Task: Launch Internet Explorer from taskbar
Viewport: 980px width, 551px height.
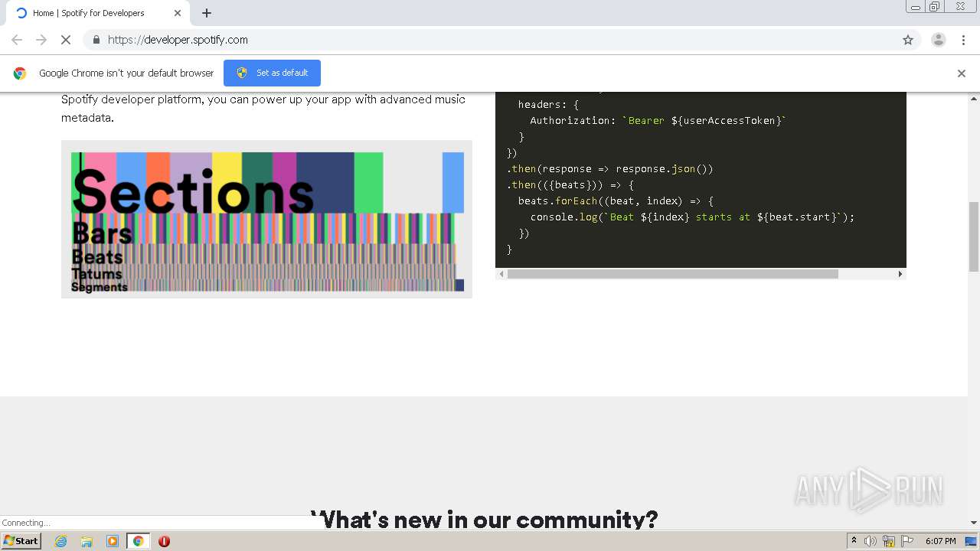Action: point(60,541)
